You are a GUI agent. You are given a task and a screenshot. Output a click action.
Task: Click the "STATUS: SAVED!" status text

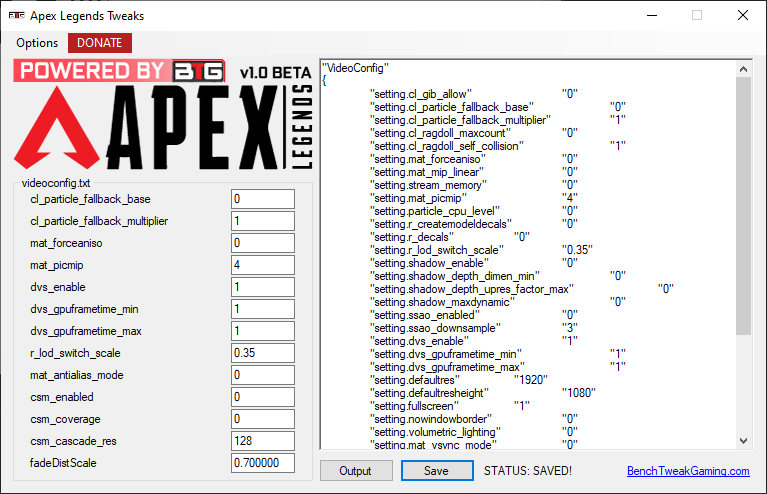tap(528, 471)
